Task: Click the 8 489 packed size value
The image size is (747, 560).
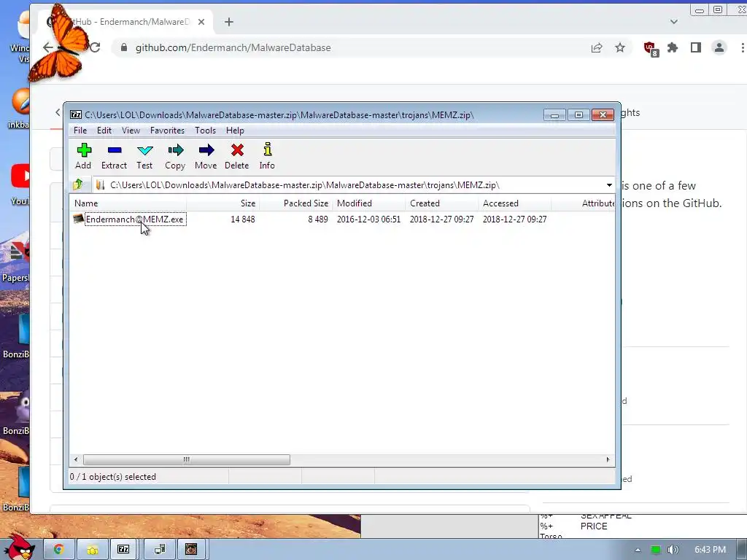Action: pos(318,219)
